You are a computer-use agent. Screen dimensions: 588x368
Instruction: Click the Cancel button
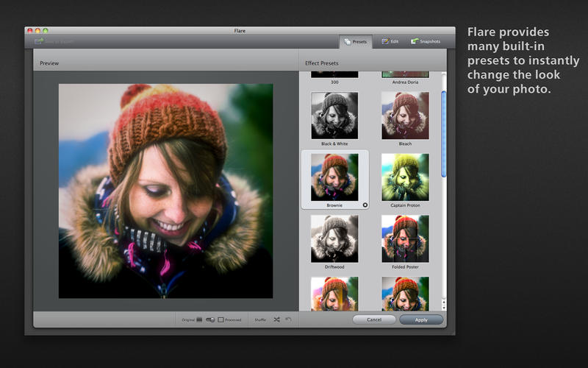pyautogui.click(x=374, y=319)
